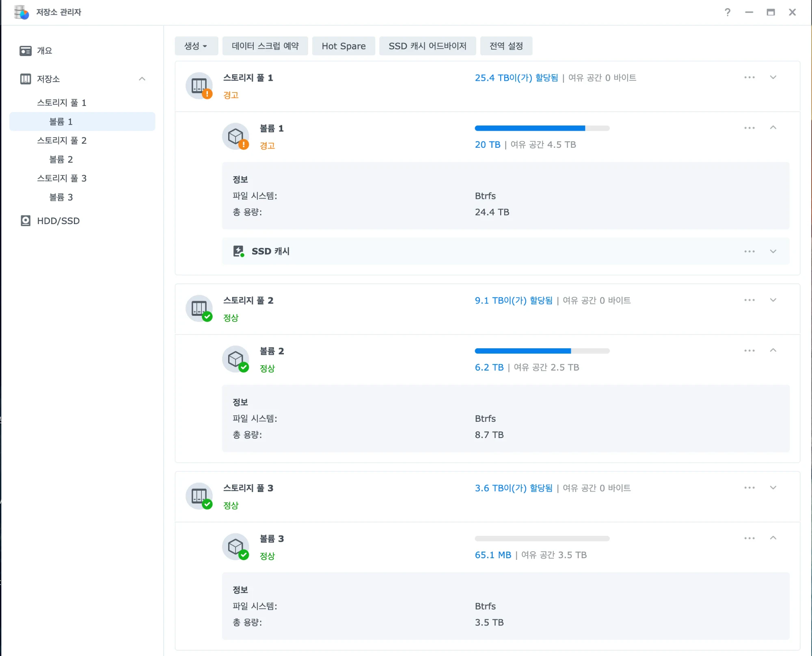Click the 스토리지 풀 2 pool icon
812x656 pixels.
tap(199, 309)
